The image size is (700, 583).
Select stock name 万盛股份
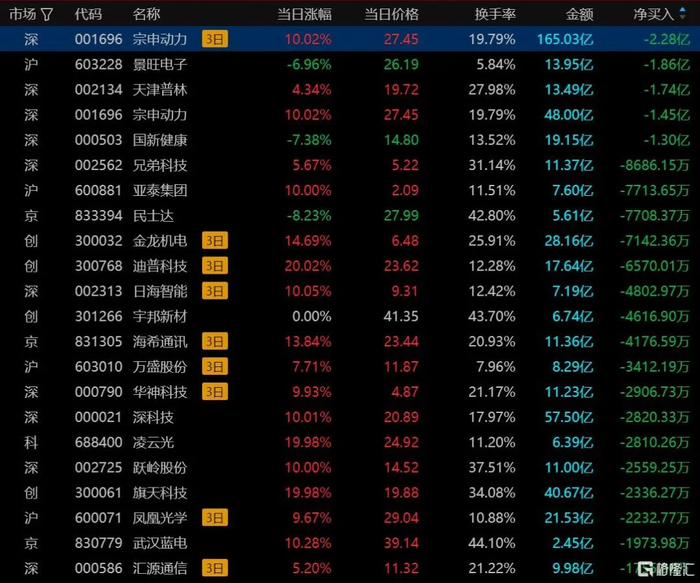point(160,366)
